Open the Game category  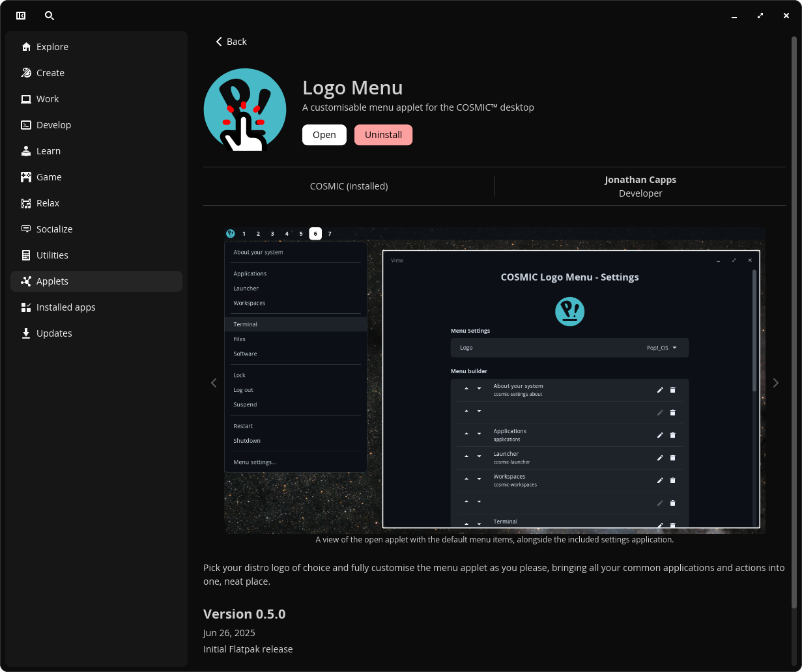tap(96, 177)
